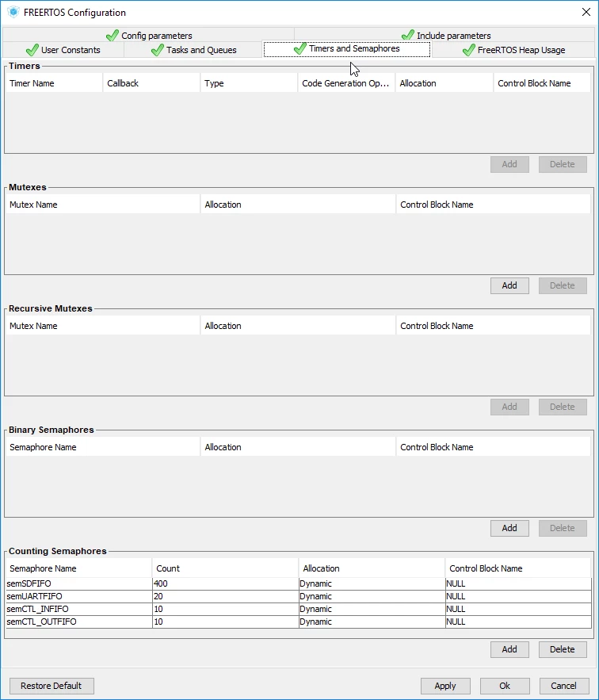Cancel the FREERTOS configuration dialog
The image size is (599, 700).
click(x=563, y=686)
